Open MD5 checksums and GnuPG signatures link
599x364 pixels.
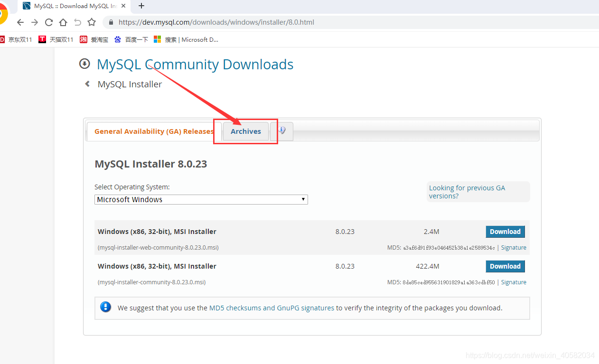coord(271,308)
